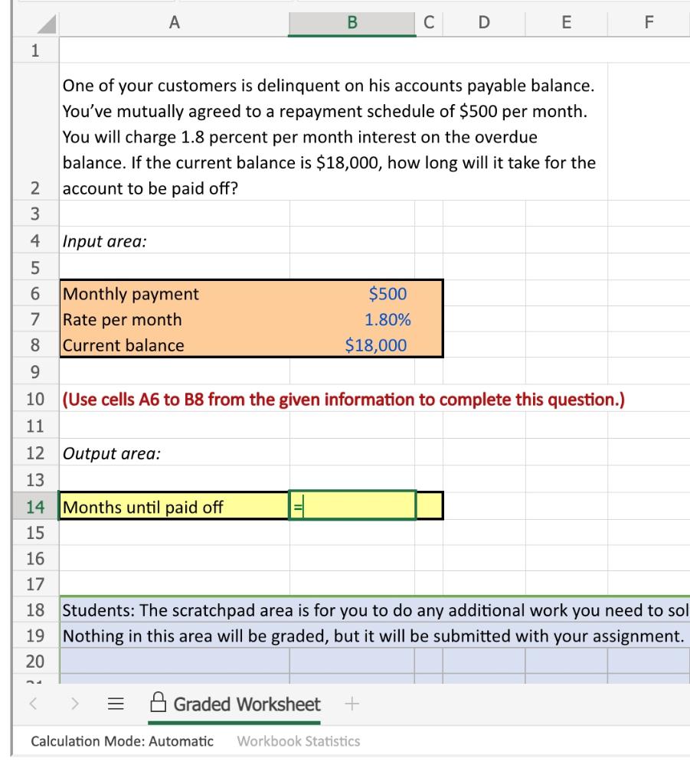
Task: Click the Input area: label
Action: click(x=104, y=241)
